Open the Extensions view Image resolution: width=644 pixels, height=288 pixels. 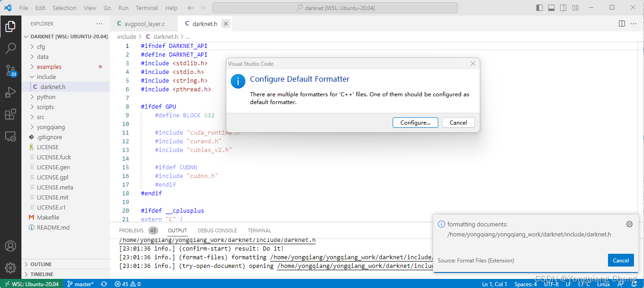11,114
